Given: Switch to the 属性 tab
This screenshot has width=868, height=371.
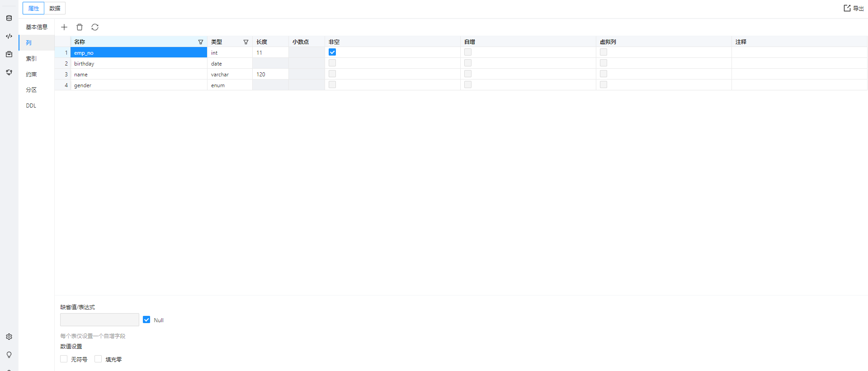Looking at the screenshot, I should point(33,8).
